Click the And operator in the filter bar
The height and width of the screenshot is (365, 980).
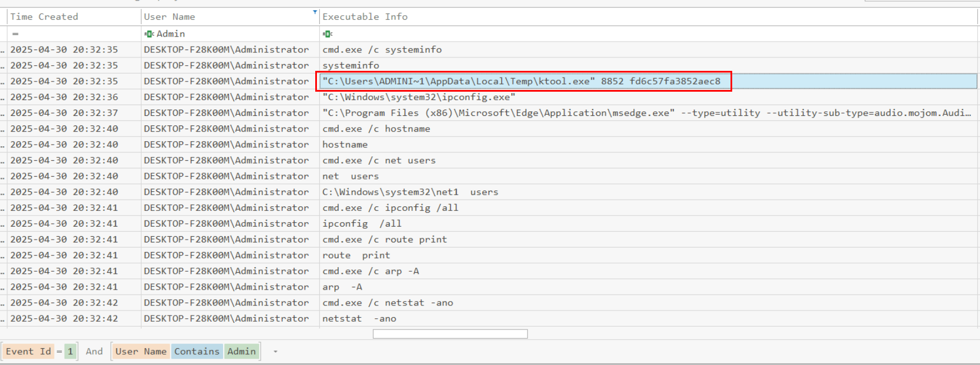(x=94, y=352)
